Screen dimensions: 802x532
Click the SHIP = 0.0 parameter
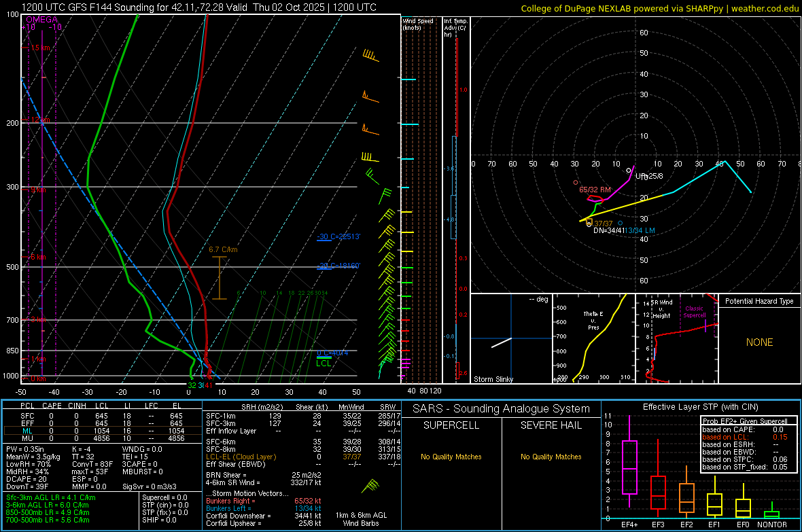click(x=159, y=520)
